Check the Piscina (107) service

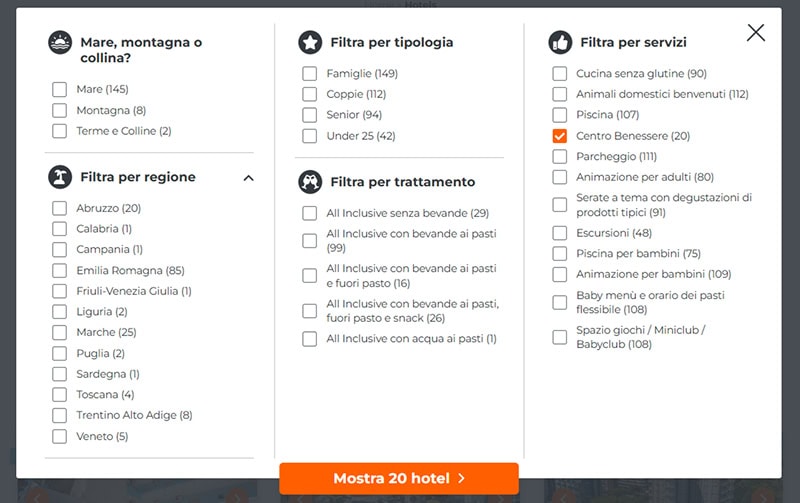click(x=560, y=115)
